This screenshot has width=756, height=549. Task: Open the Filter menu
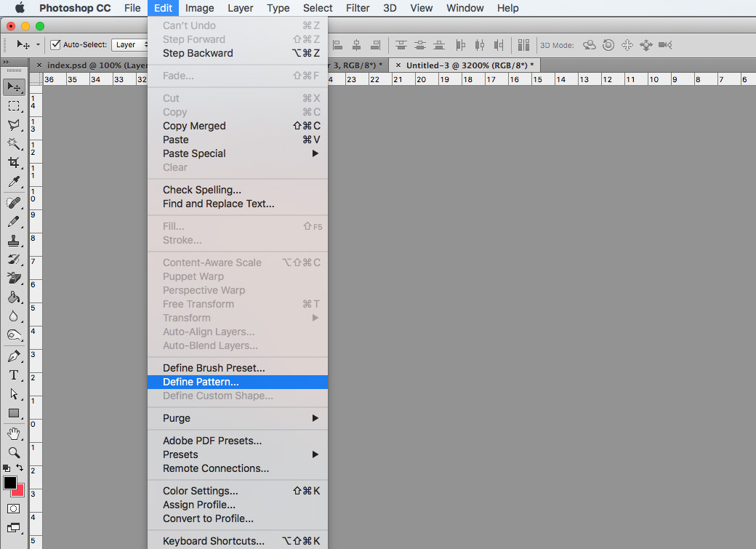pyautogui.click(x=358, y=8)
